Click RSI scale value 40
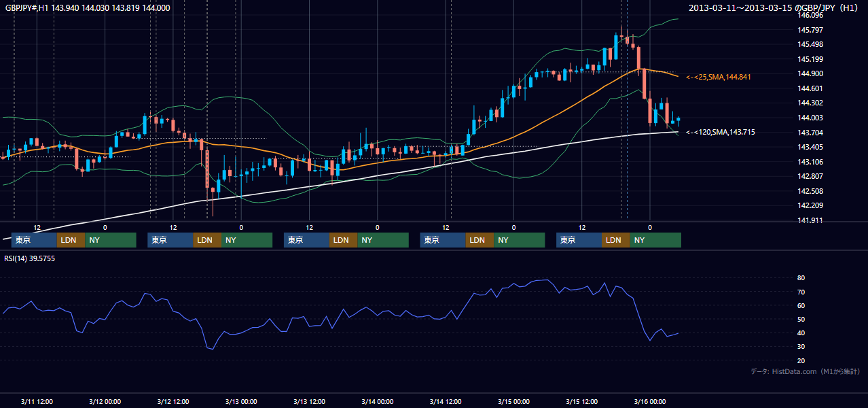This screenshot has width=868, height=408. [x=801, y=333]
